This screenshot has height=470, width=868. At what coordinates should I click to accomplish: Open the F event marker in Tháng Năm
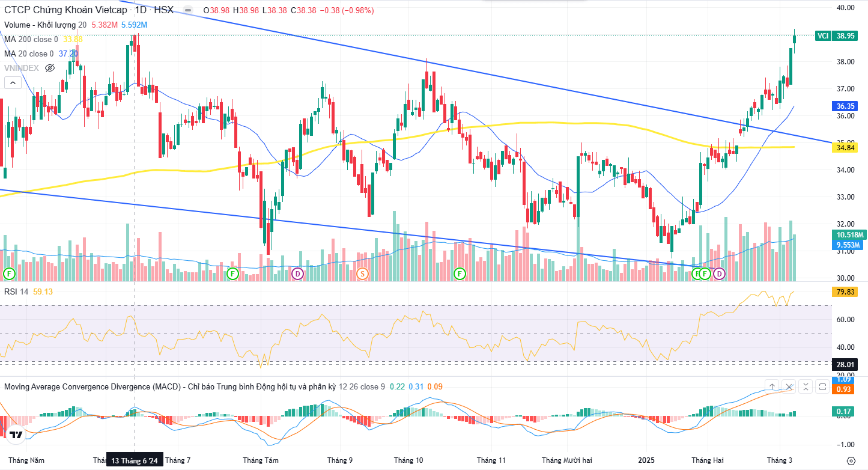tap(9, 273)
